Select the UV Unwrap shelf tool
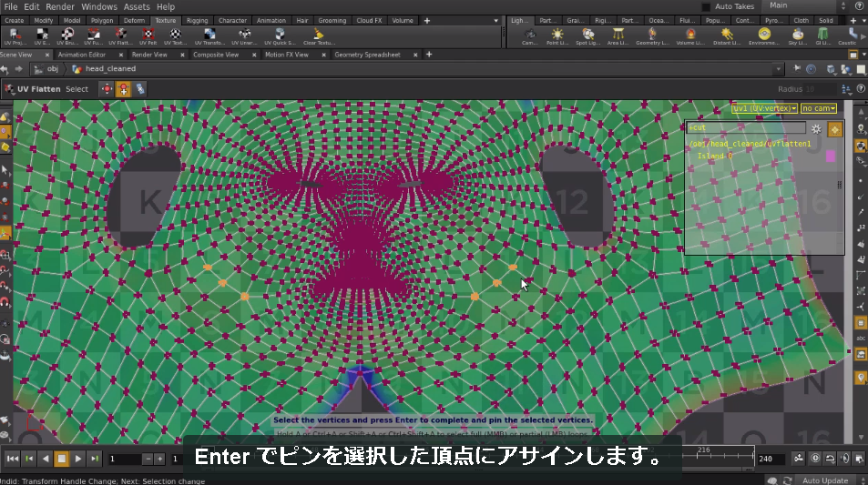 [244, 36]
